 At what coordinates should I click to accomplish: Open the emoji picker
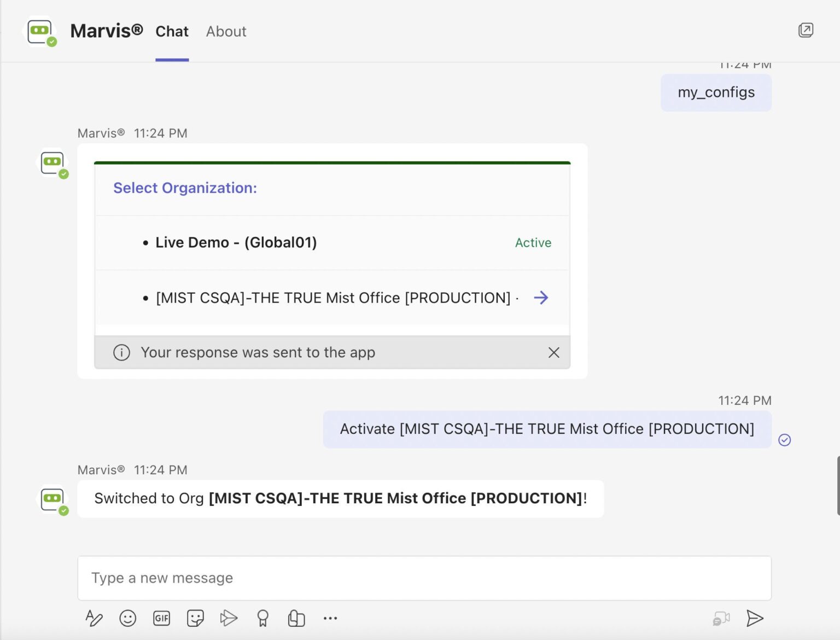[x=127, y=618]
